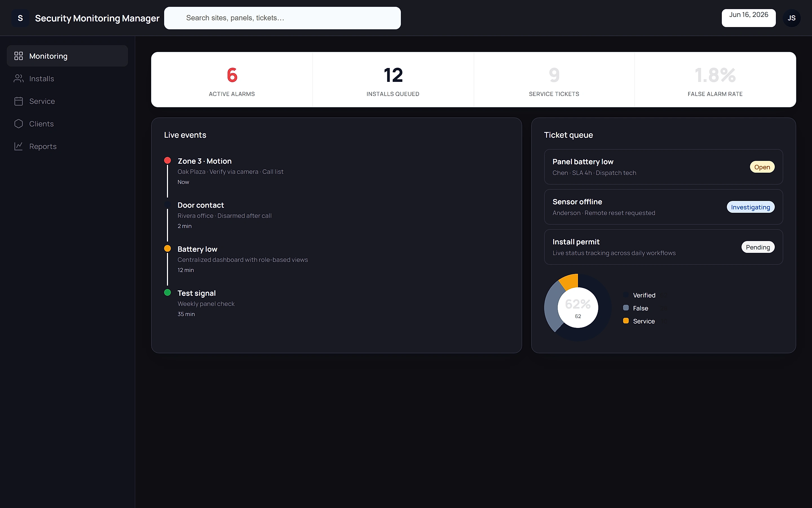Click the Pending status badge
The height and width of the screenshot is (508, 812).
(758, 247)
